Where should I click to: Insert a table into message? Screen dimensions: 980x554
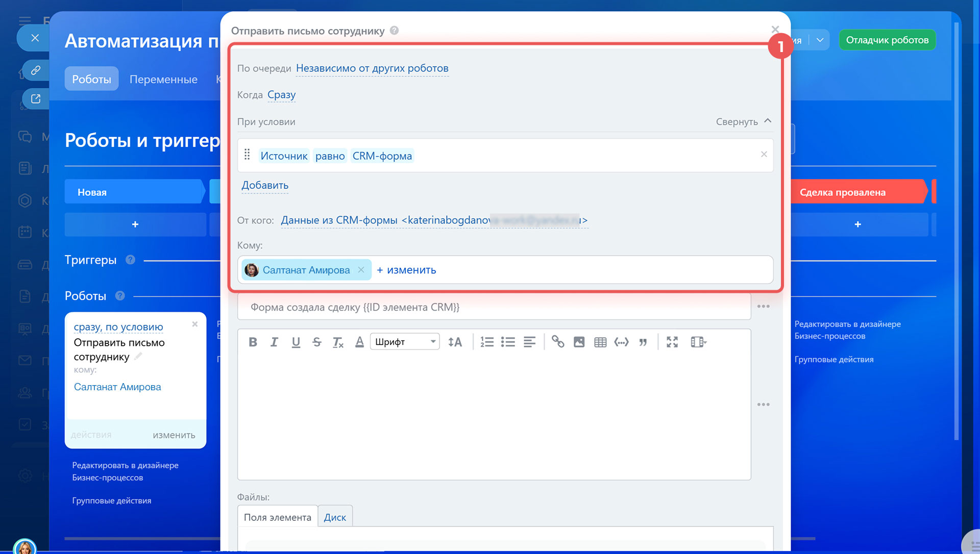coord(600,342)
